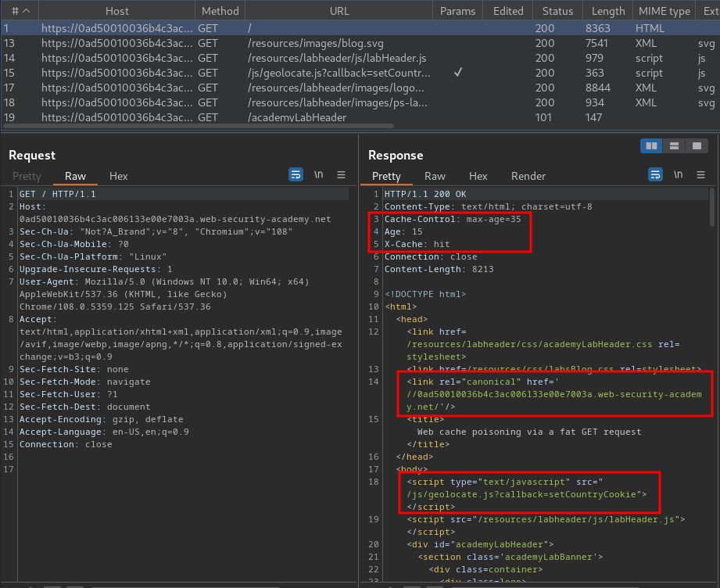Sort by Method column header

(220, 11)
